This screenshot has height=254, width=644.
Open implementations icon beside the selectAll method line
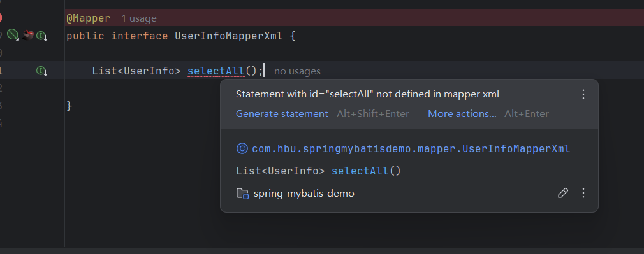tap(42, 71)
